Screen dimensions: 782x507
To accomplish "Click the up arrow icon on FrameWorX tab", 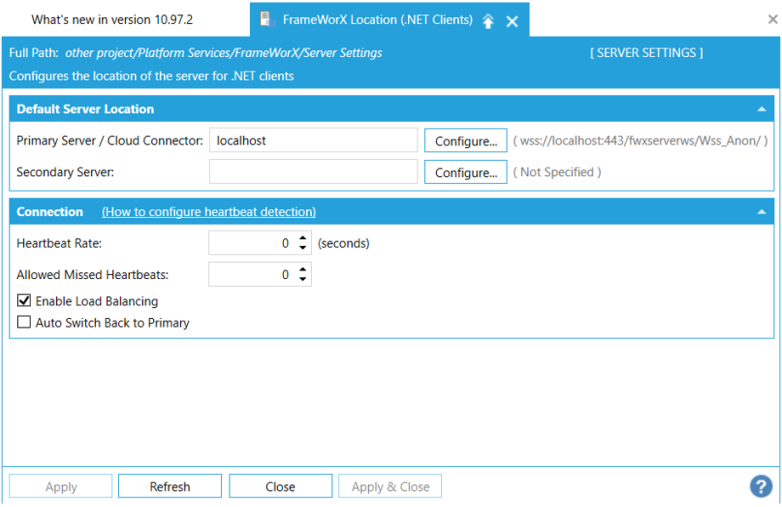I will [488, 21].
